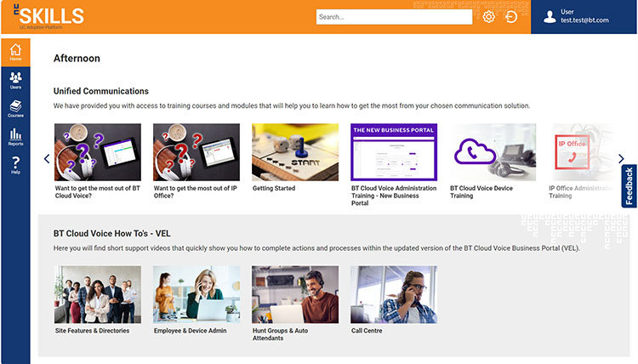
Task: Advance carousel with next chevron arrow
Action: (621, 159)
